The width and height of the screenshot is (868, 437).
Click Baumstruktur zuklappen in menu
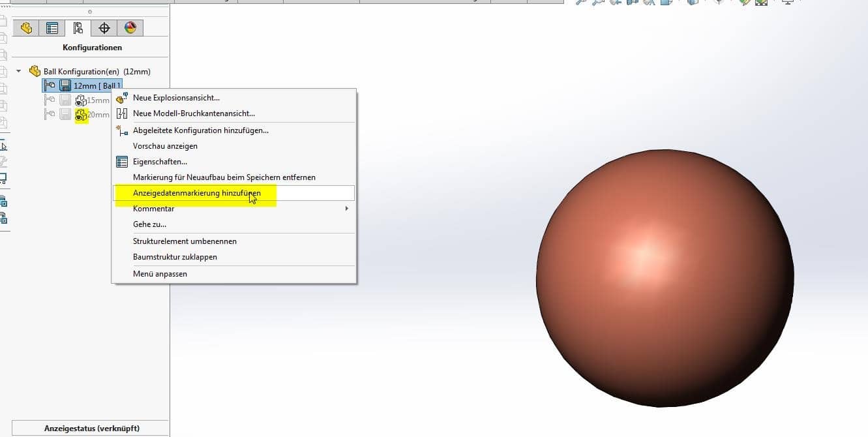(x=175, y=257)
